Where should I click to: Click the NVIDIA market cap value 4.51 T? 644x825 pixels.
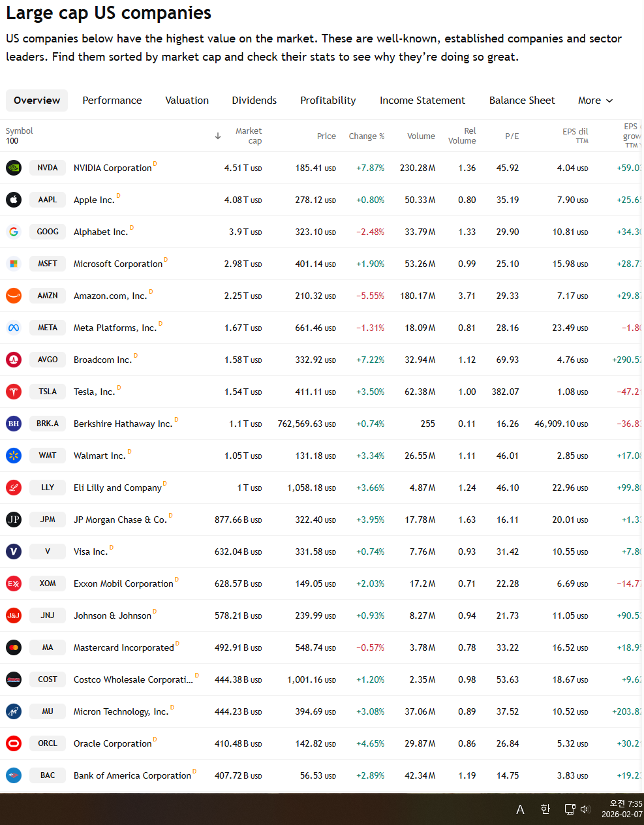coord(243,168)
